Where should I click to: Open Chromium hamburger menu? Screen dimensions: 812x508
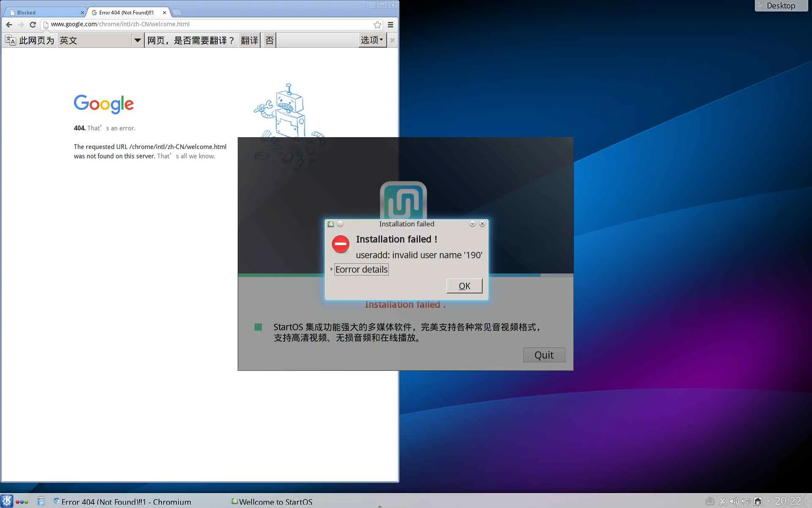(390, 25)
